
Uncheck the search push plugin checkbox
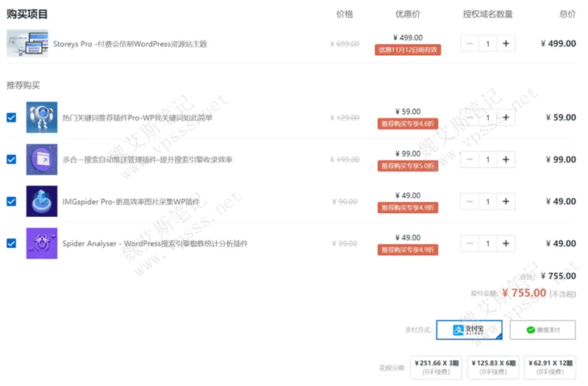11,160
